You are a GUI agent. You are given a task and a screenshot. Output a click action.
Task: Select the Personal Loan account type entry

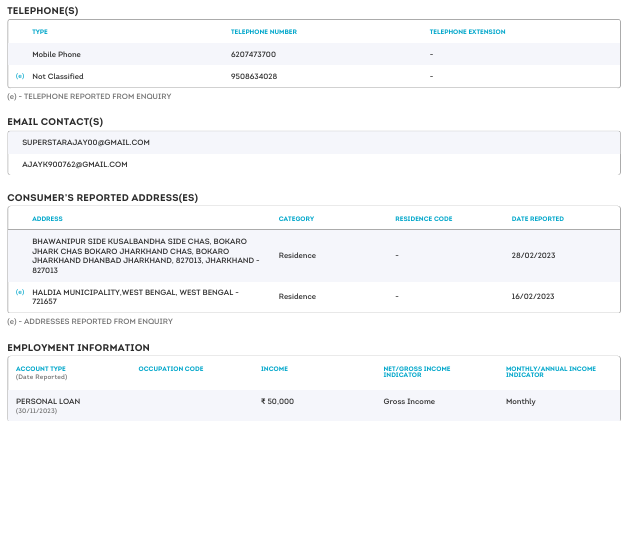tap(48, 401)
